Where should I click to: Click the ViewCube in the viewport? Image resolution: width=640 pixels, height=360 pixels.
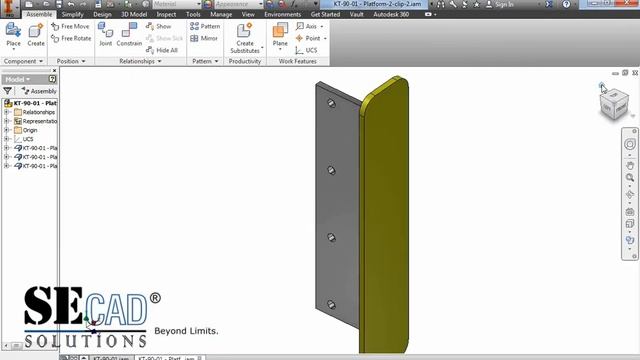[614, 105]
